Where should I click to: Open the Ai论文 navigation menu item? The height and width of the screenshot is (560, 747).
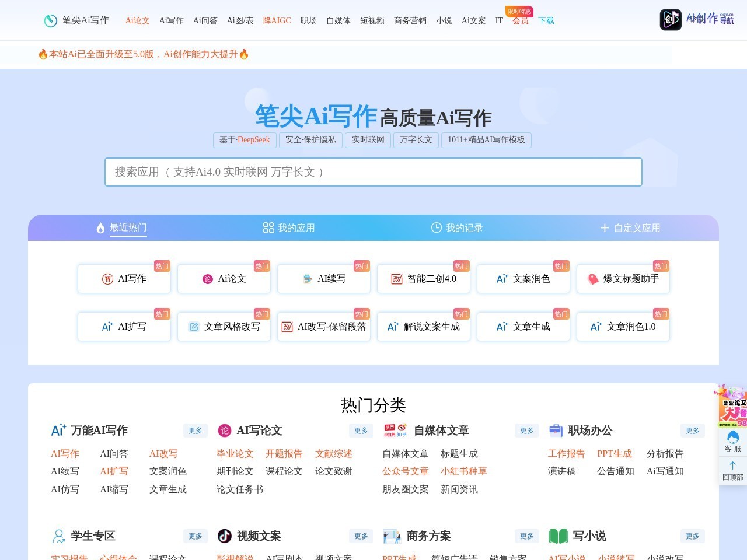point(138,20)
